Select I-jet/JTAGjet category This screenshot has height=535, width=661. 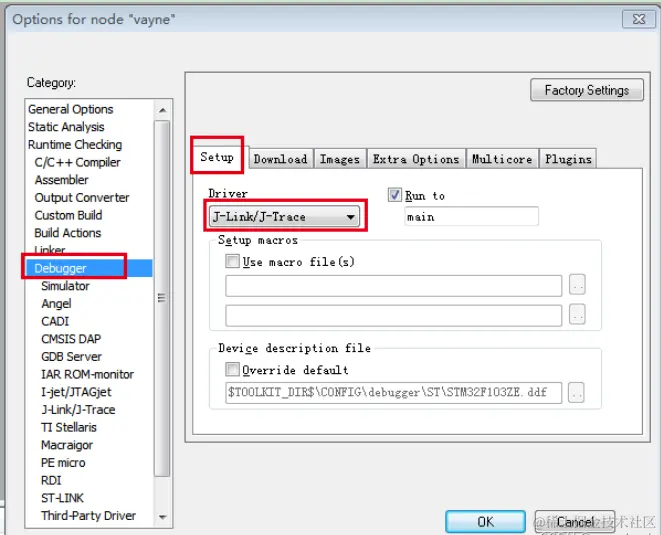pyautogui.click(x=76, y=393)
